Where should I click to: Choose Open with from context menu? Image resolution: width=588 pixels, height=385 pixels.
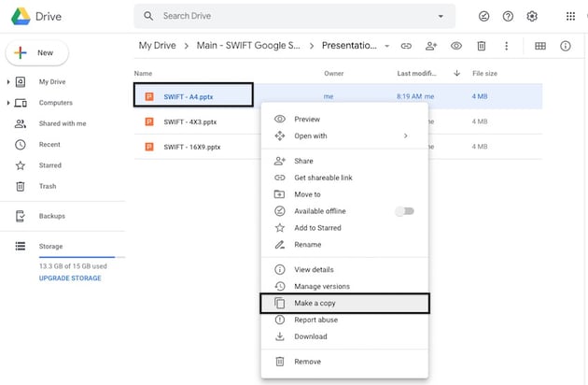point(344,135)
